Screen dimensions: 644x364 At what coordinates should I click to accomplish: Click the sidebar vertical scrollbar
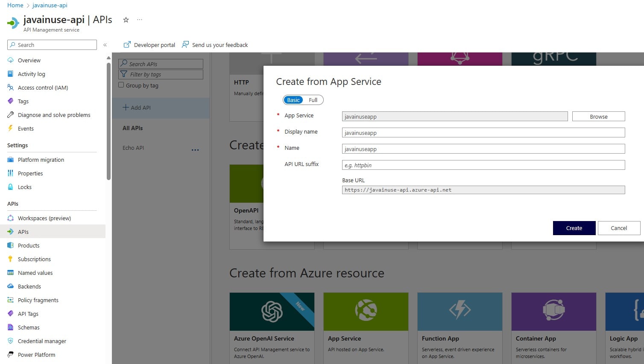click(108, 122)
